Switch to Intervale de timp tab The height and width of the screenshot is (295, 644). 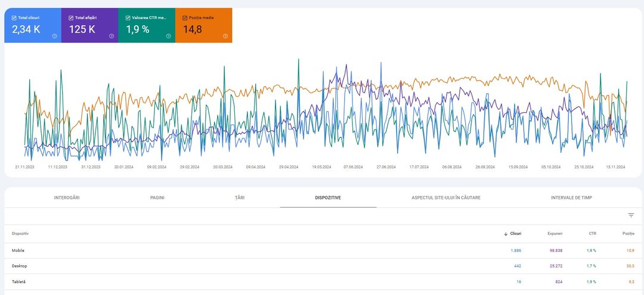pos(571,197)
